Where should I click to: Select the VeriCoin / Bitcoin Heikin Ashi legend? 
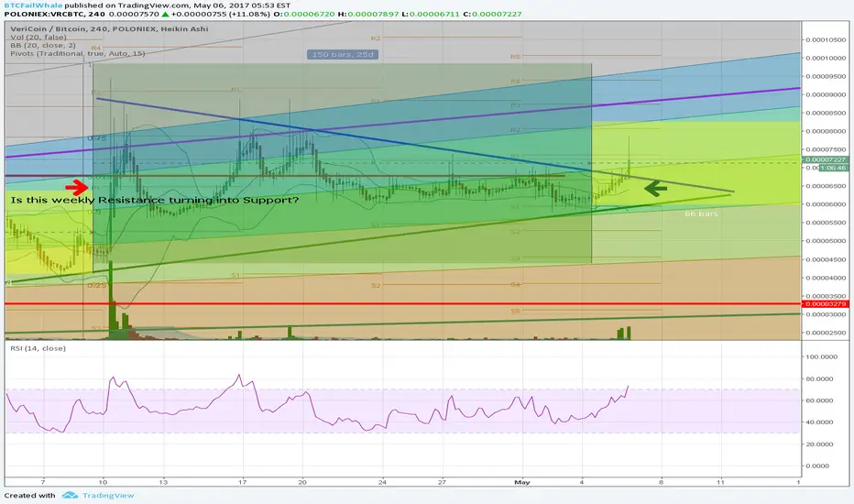pos(109,28)
